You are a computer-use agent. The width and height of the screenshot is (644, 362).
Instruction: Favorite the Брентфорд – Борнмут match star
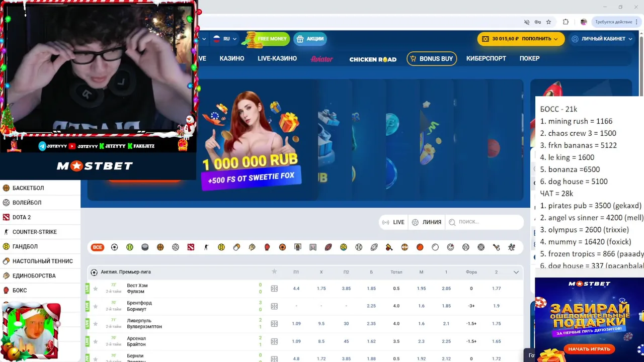click(95, 306)
